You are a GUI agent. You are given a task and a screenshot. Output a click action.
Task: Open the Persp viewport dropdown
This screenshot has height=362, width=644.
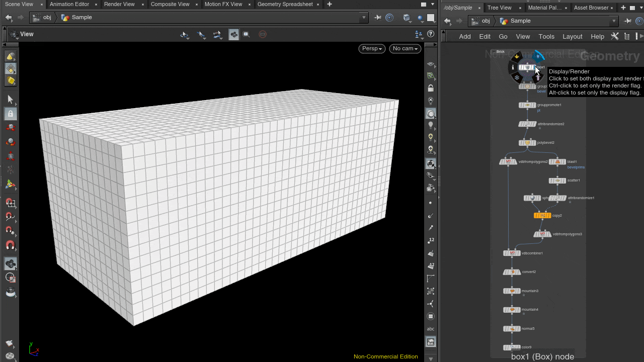coord(372,48)
